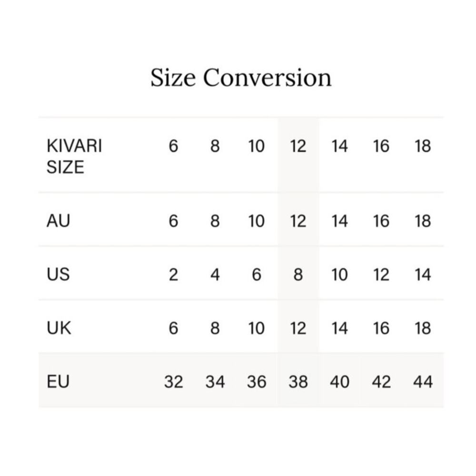Image resolution: width=476 pixels, height=476 pixels.
Task: Click Kivari size 12 in highlighted column
Action: [x=298, y=146]
